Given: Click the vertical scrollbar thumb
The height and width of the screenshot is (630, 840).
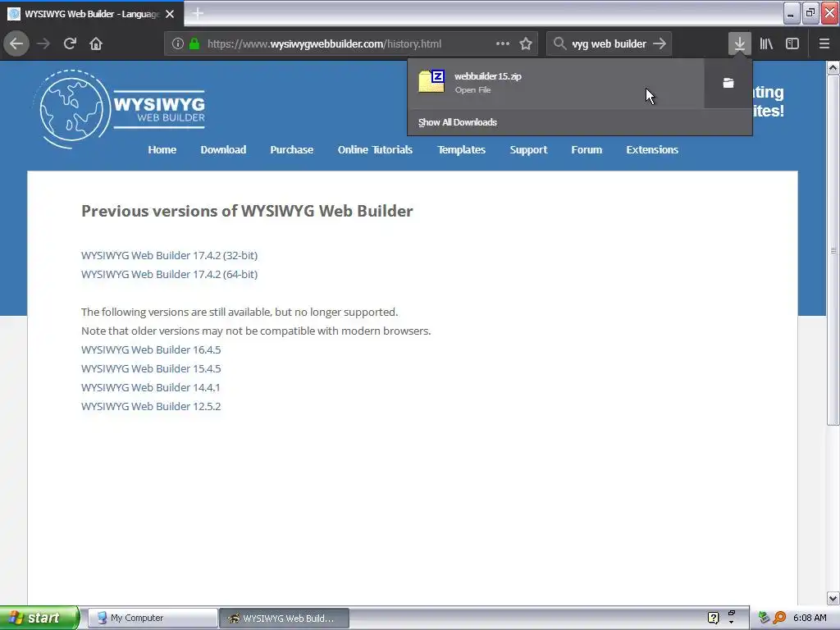Looking at the screenshot, I should [833, 250].
